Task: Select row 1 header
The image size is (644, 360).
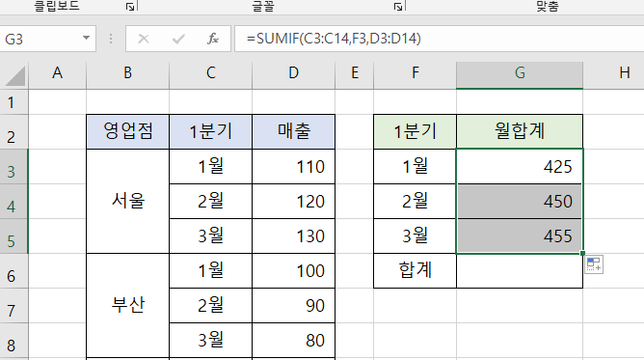Action: pos(13,102)
